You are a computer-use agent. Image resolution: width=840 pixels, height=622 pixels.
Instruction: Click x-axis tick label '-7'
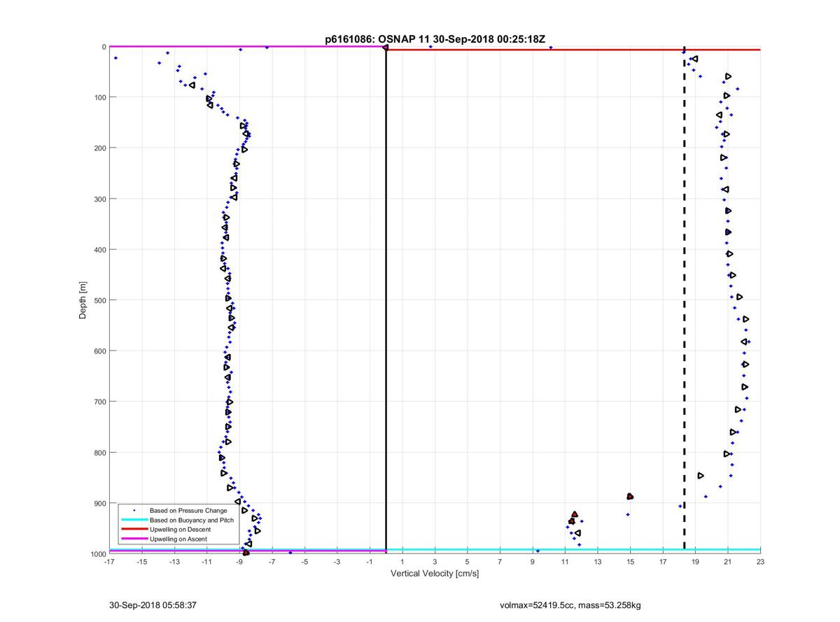(272, 561)
